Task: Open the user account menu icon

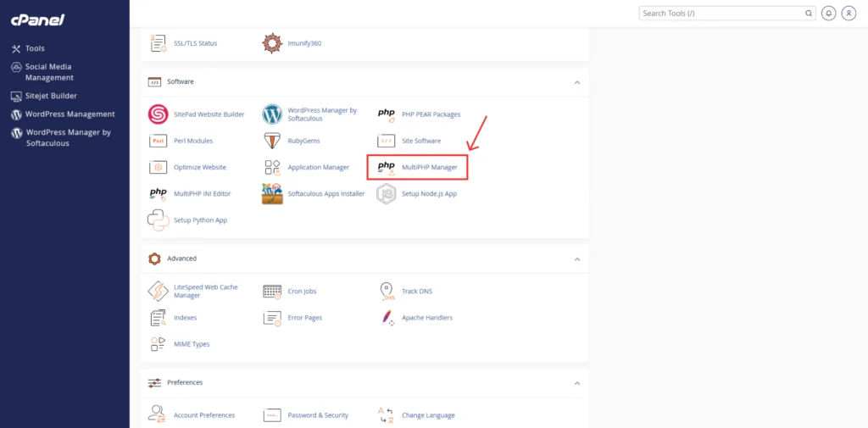Action: 849,14
